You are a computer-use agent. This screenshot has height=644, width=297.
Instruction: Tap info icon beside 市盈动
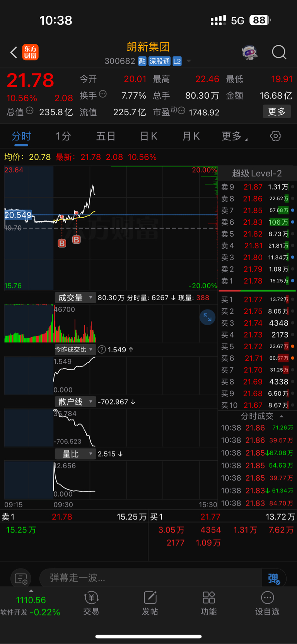coord(181,111)
